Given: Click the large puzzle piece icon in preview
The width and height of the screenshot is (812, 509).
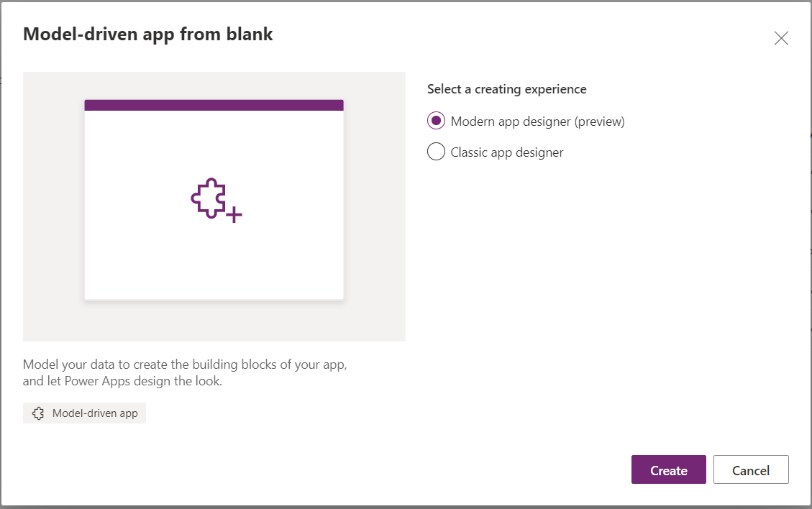Looking at the screenshot, I should [x=209, y=197].
